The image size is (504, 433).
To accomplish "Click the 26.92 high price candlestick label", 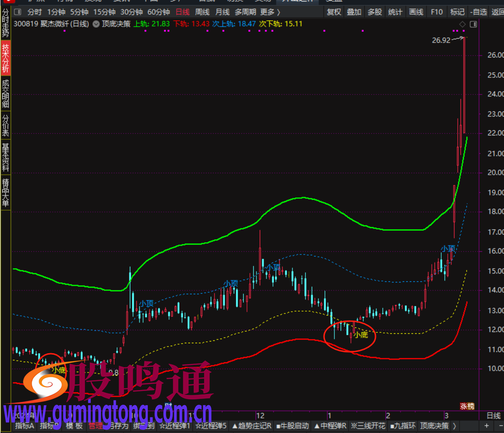I will point(441,41).
